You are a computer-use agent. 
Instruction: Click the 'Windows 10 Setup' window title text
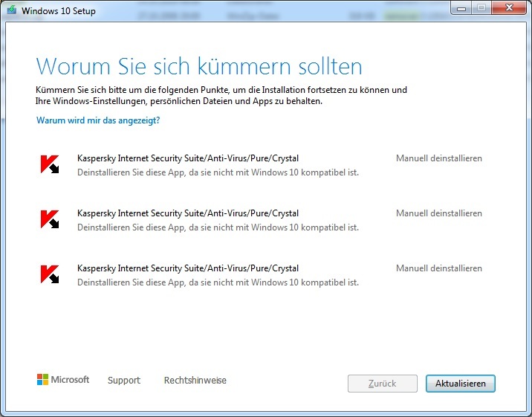(x=59, y=11)
